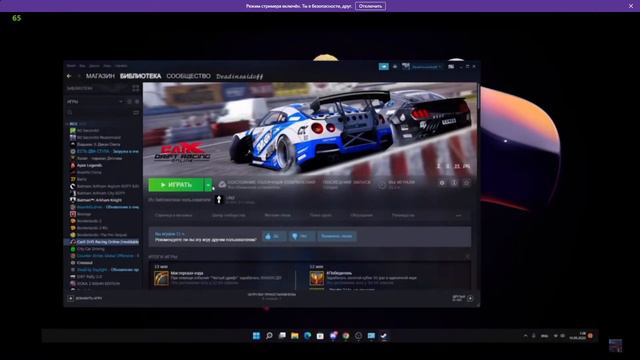Screen dimensions: 640x360
Task: Open the dropdown arrow beside ИГРАТЬ
Action: (x=208, y=185)
